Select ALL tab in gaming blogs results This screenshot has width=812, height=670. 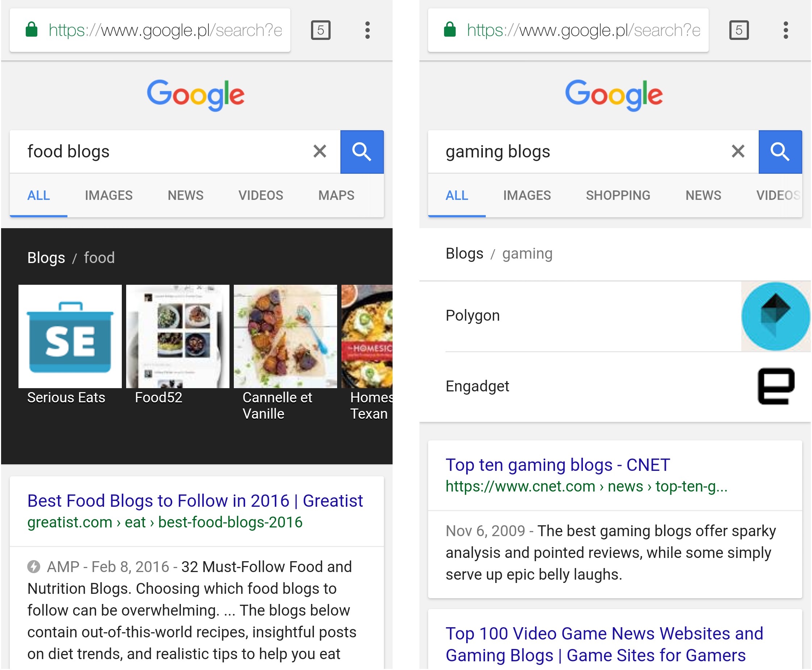tap(457, 195)
